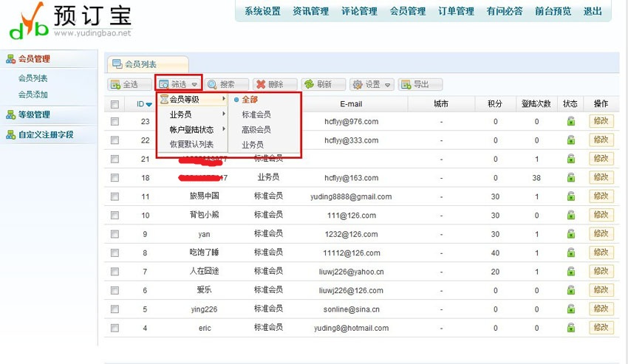The image size is (628, 364).
Task: Click the 全选 toolbar icon
Action: 115,84
